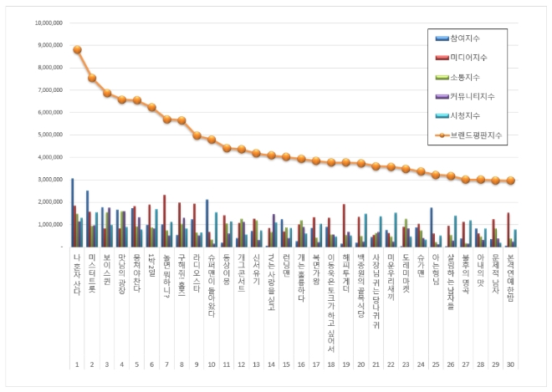Click the tall blue bar at rank 1

pos(72,212)
